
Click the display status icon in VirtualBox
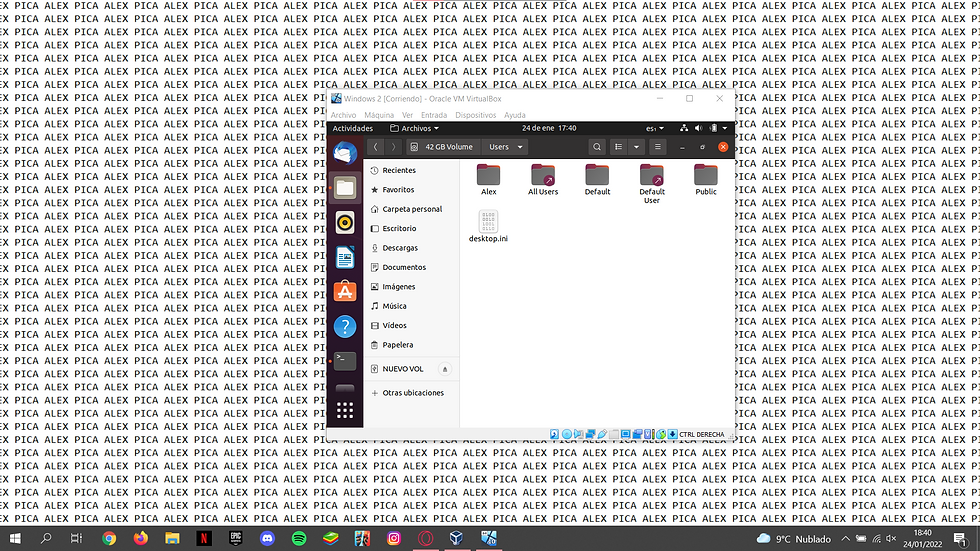(x=626, y=434)
